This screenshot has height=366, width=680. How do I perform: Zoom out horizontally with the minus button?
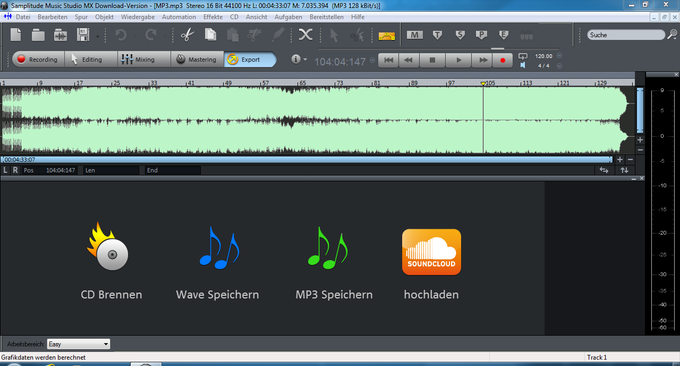click(x=630, y=160)
